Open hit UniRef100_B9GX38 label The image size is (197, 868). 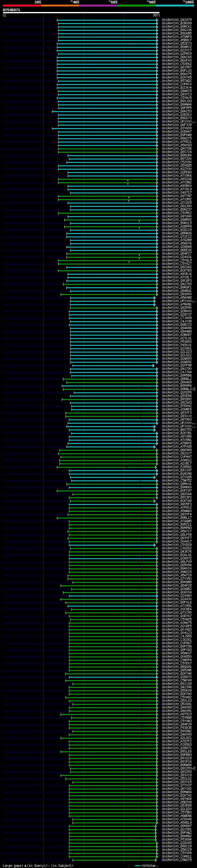177,30
